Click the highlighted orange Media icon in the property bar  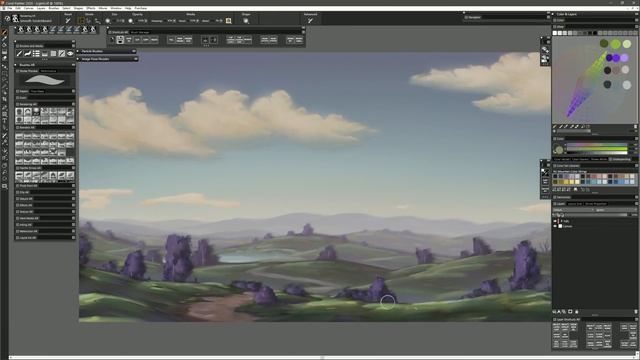(x=229, y=21)
